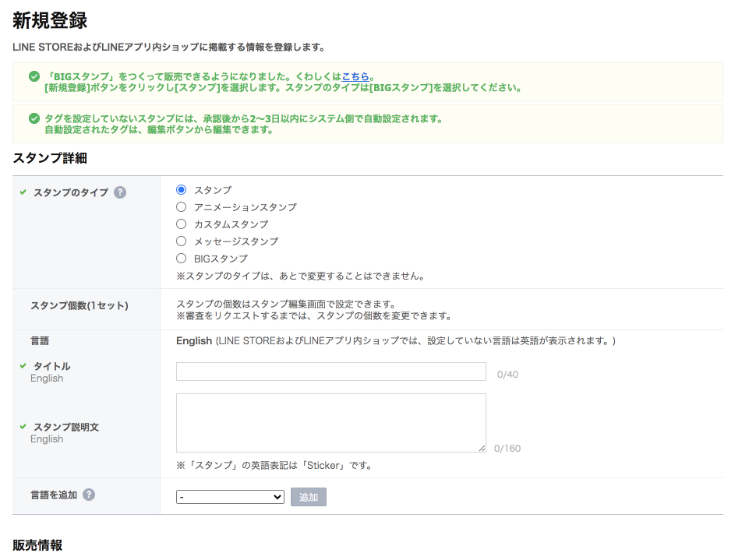Viewport: 742px width, 560px height.
Task: Click note about Sticker English notation
Action: click(274, 466)
